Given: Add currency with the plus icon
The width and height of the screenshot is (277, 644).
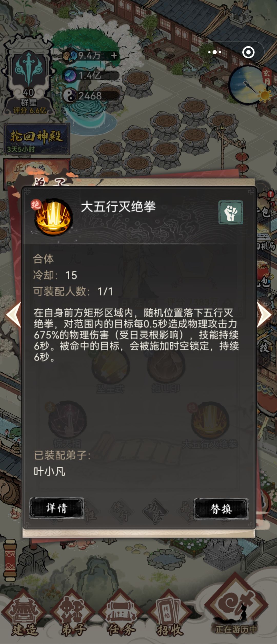Looking at the screenshot, I should [114, 56].
